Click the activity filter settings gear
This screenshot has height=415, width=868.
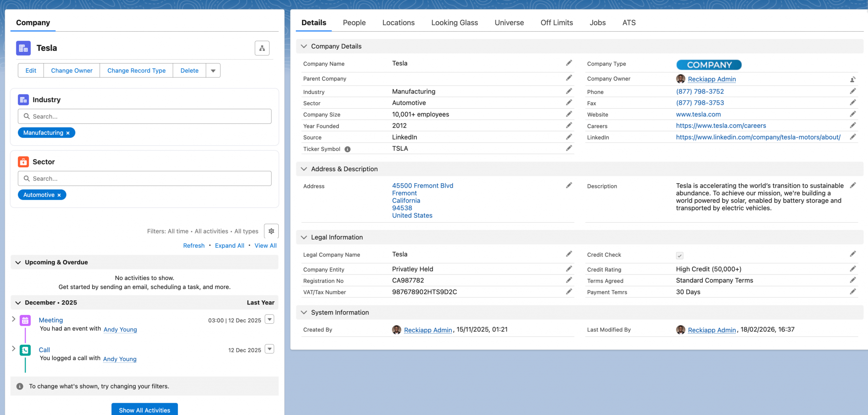271,231
